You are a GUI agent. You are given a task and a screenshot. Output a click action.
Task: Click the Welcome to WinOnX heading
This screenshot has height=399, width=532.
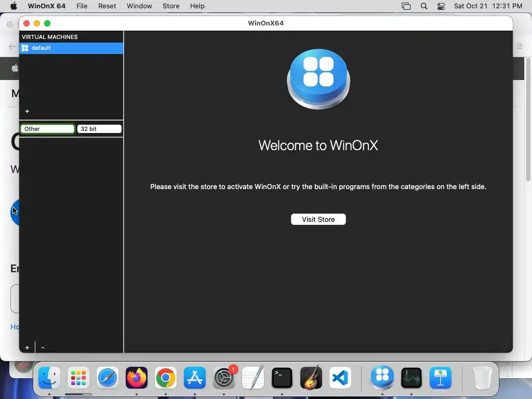pos(318,145)
